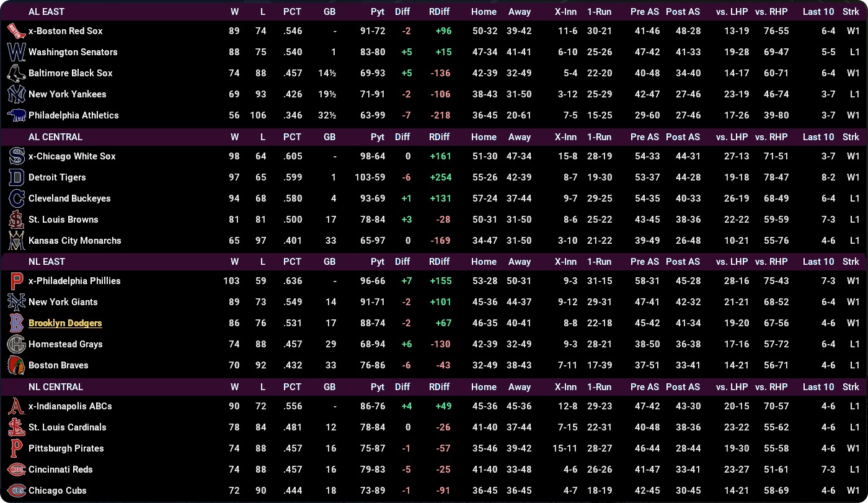Viewport: 868px width, 503px height.
Task: Sort NL East by Last 10 column header
Action: click(x=818, y=262)
